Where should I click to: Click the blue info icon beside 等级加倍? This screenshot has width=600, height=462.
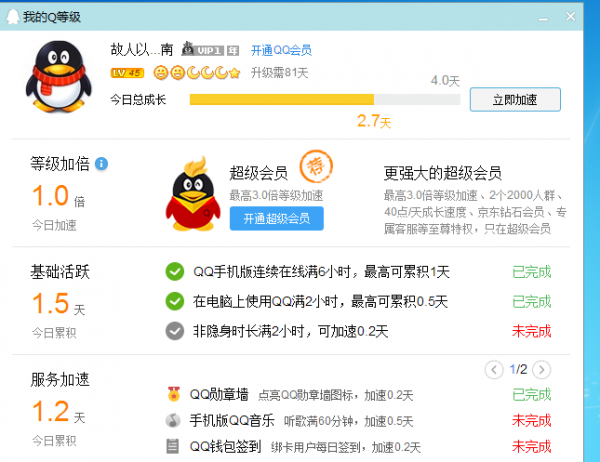pyautogui.click(x=101, y=164)
